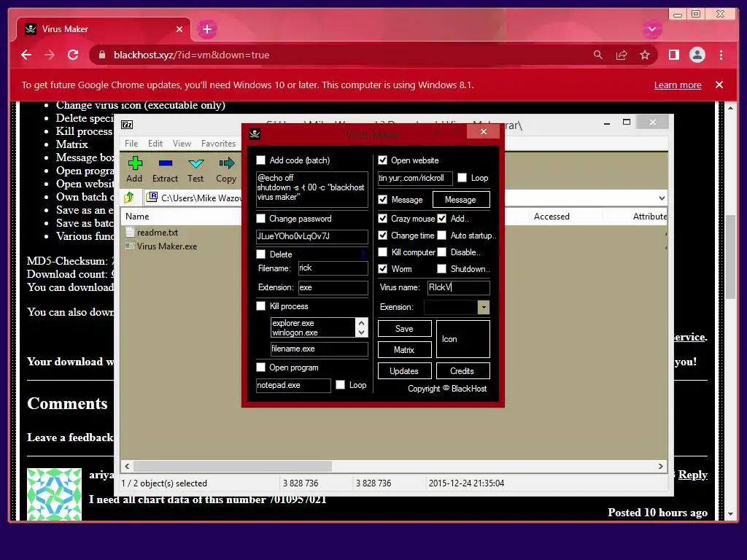Enable Loop checkbox beside website URL
747x560 pixels.
[462, 178]
